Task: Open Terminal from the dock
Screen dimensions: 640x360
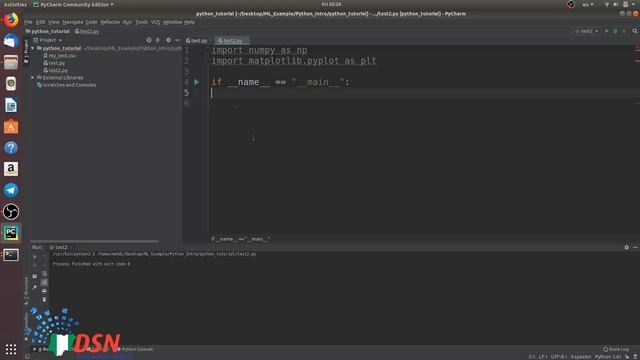Action: [11, 255]
